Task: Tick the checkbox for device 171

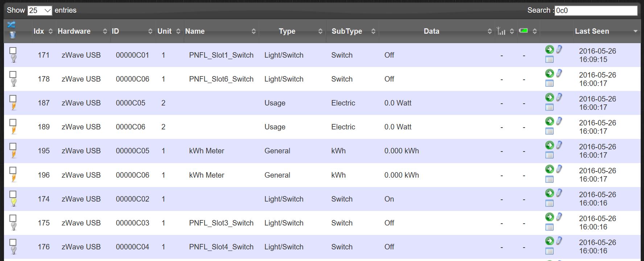Action: [x=13, y=51]
